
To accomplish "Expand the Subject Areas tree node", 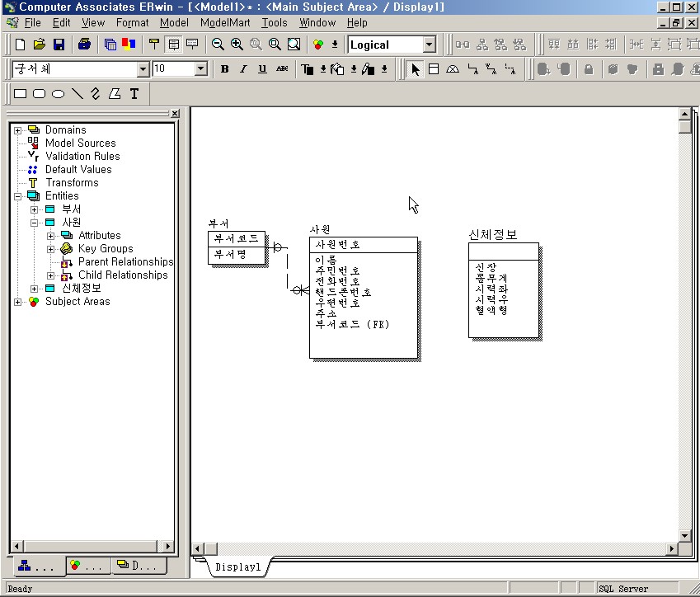I will tap(17, 302).
